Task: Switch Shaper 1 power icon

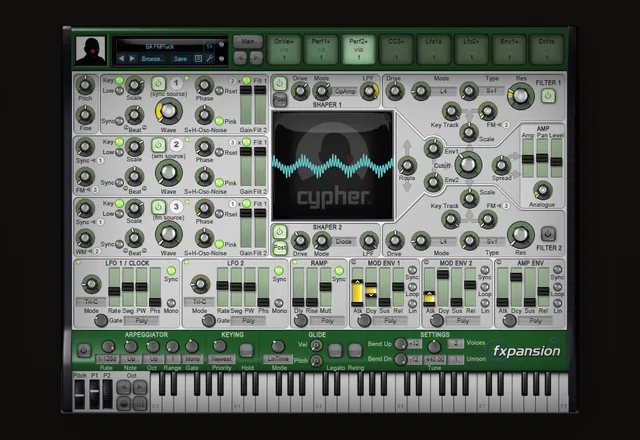Action: (x=280, y=83)
